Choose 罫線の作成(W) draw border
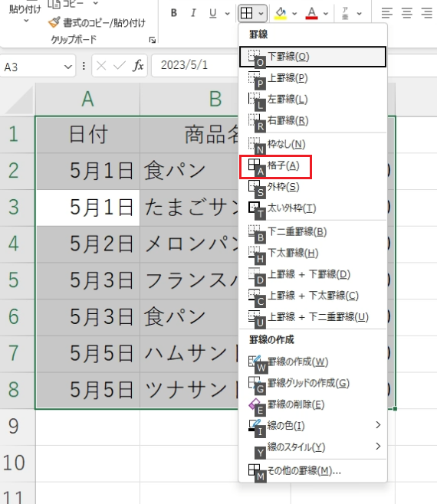 click(x=313, y=362)
